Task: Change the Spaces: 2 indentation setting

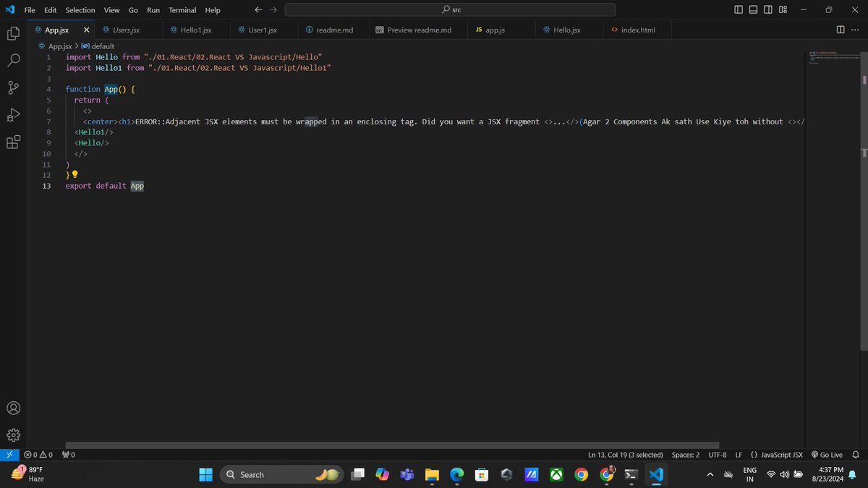Action: 686,455
